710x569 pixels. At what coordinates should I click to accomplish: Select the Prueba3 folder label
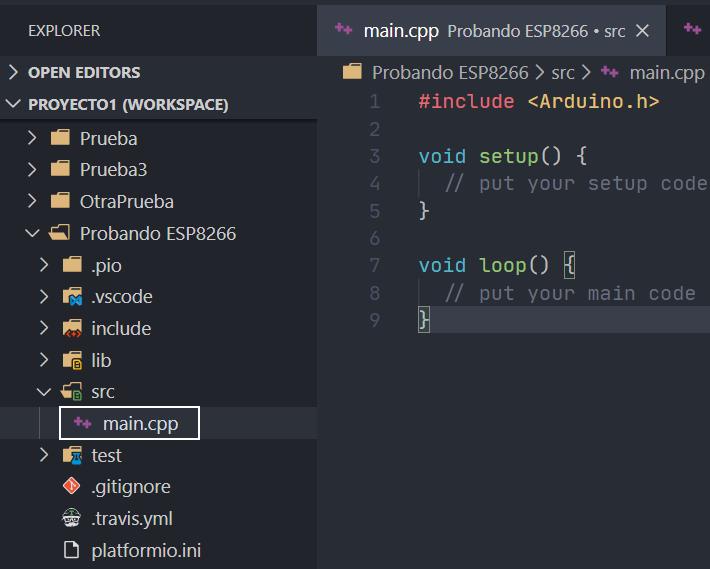point(113,170)
